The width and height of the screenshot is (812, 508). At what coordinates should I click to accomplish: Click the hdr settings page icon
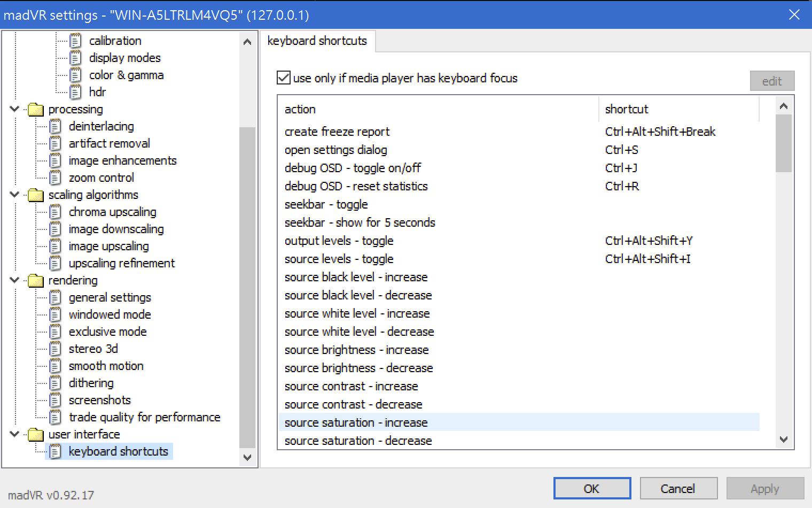[76, 92]
